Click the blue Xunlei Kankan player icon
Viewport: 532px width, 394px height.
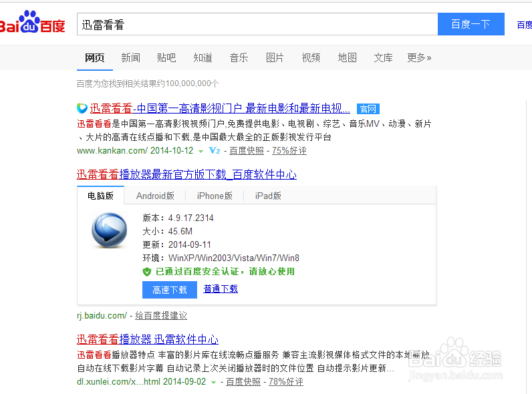point(109,230)
